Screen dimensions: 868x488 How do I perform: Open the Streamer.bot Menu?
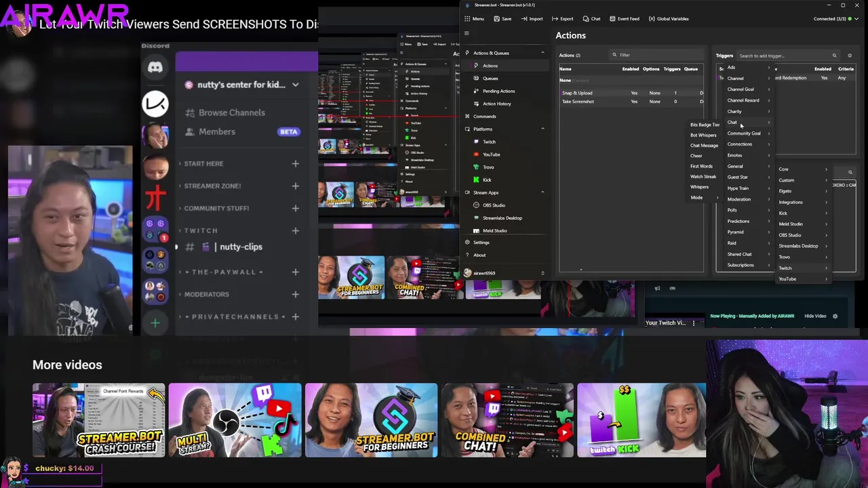pos(475,19)
